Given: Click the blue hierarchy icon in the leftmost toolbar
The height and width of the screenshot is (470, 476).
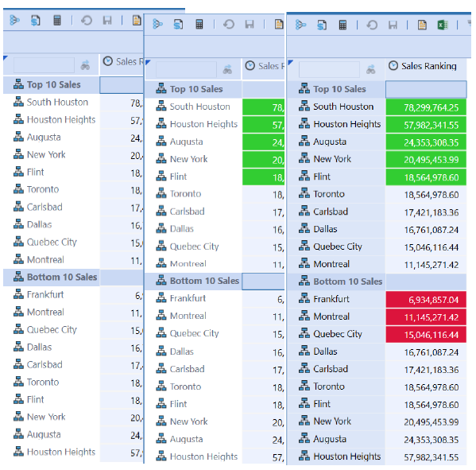Looking at the screenshot, I should click(14, 21).
